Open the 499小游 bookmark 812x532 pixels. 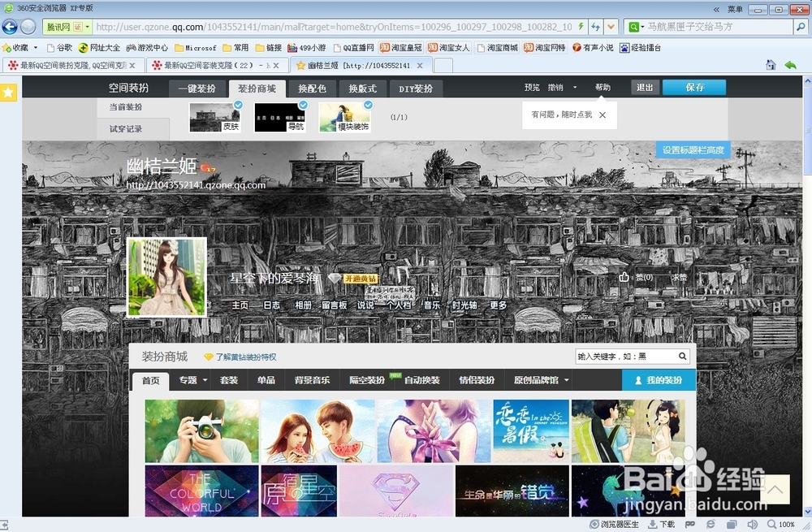pos(307,48)
